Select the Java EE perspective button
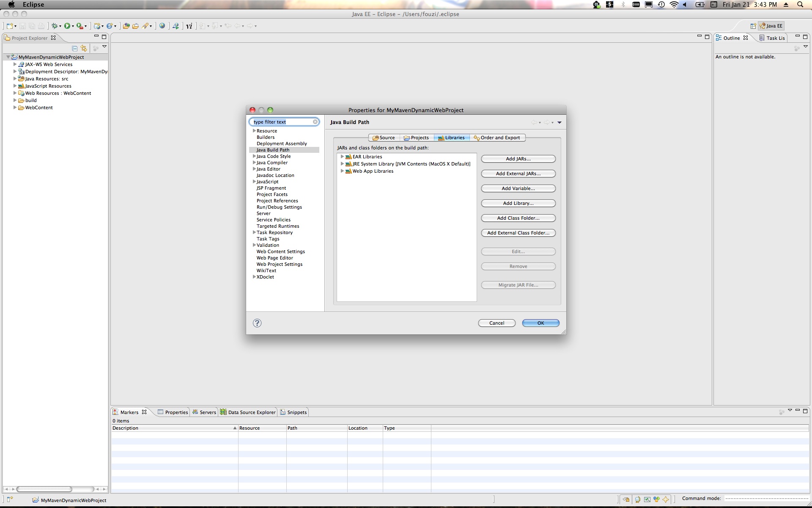The height and width of the screenshot is (508, 812). tap(771, 26)
